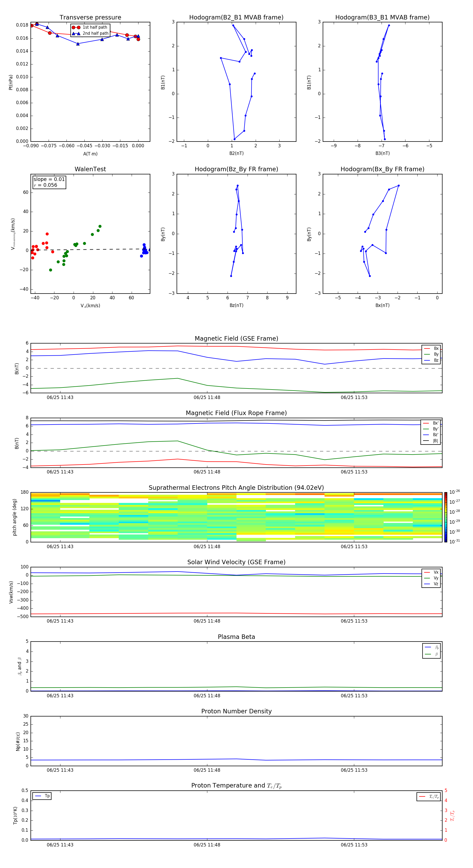Click the 'Bz(nT)' x-axis label
Screen dimensions: 473x868
coord(236,305)
